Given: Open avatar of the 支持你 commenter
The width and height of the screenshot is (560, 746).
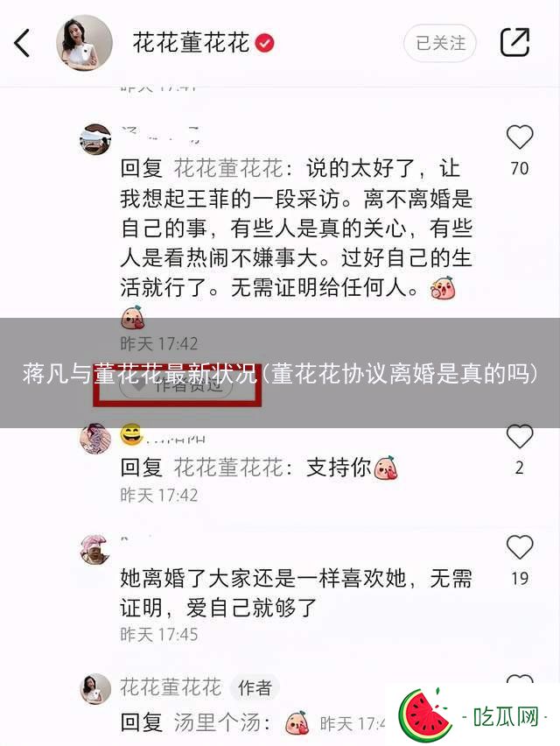Looking at the screenshot, I should (x=95, y=438).
